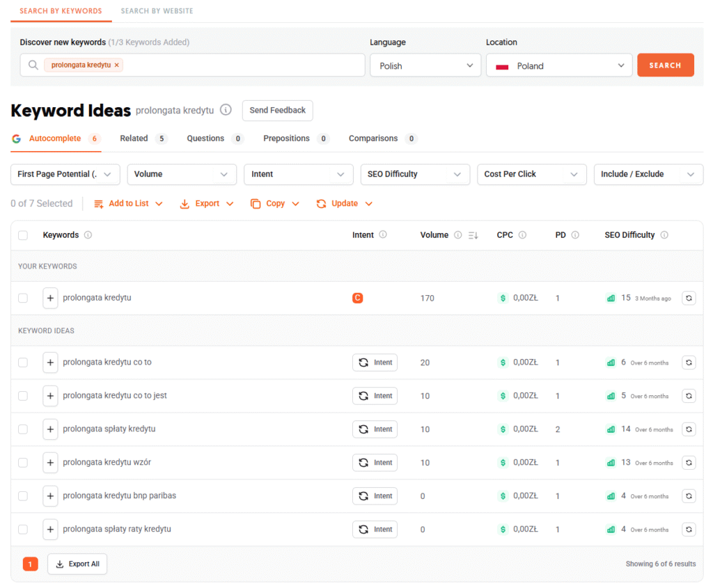Open the Location dropdown showing Poland

point(558,65)
